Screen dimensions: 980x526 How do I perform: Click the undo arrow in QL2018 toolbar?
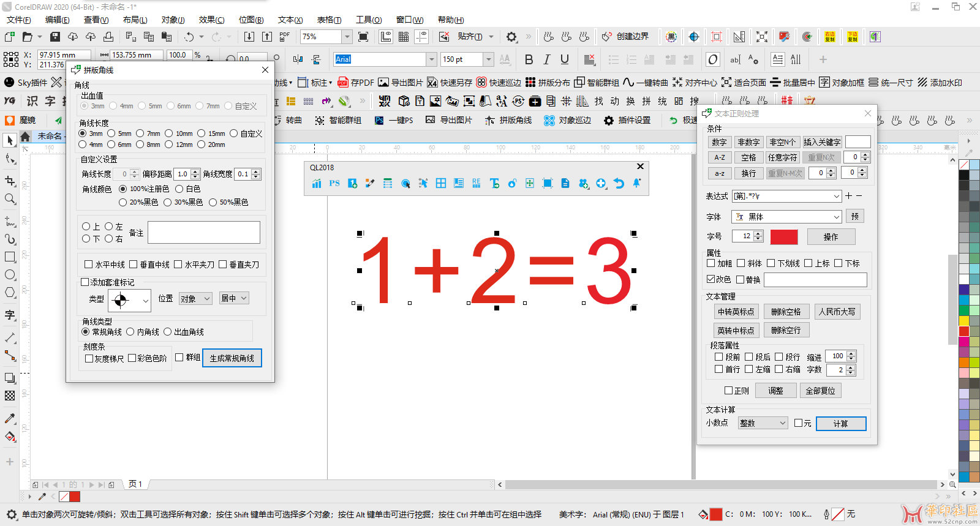(x=619, y=183)
